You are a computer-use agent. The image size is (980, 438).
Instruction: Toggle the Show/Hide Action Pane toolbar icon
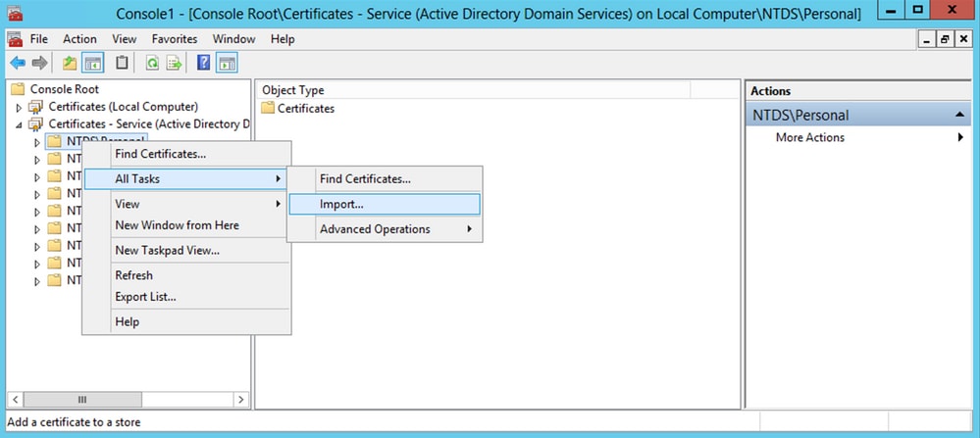click(x=227, y=63)
